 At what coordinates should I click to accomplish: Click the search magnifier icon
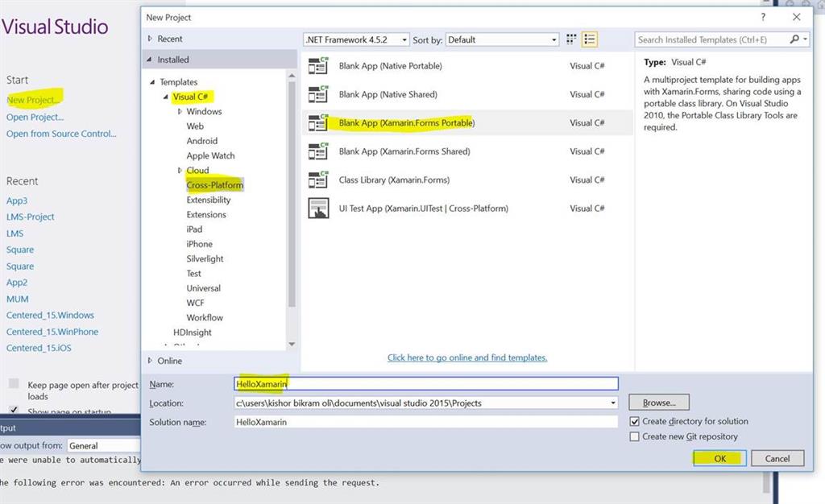[796, 39]
